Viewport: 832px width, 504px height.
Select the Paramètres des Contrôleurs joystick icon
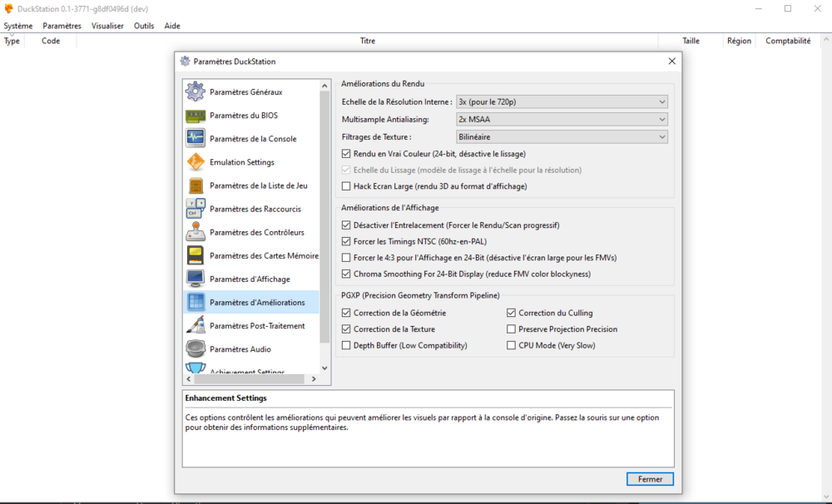tap(196, 232)
